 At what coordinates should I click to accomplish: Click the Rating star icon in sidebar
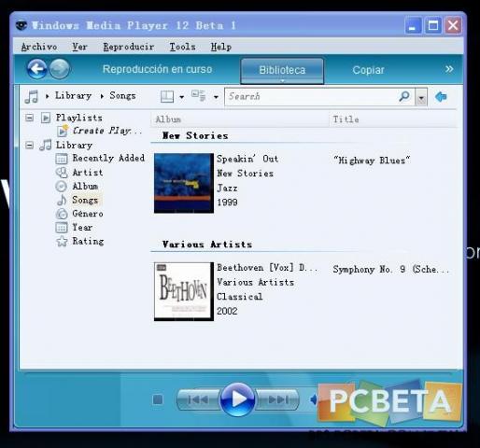(x=62, y=241)
